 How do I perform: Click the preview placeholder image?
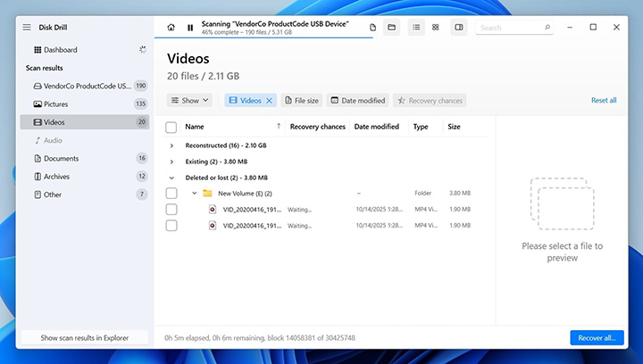click(563, 203)
